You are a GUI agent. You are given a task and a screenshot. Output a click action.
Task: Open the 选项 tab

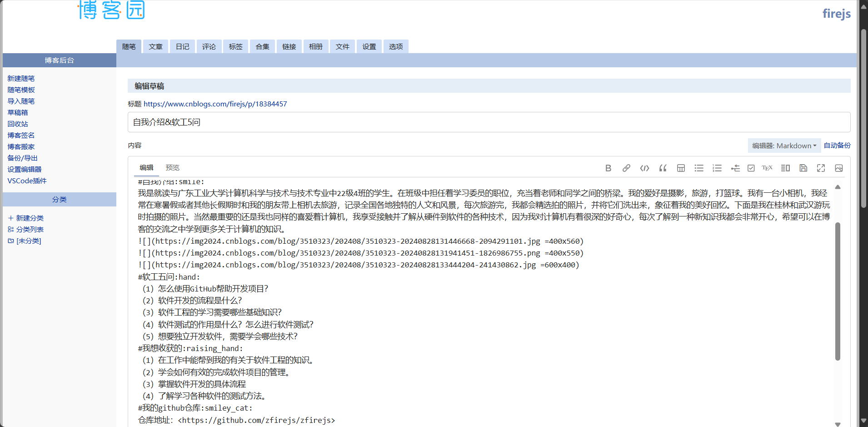(x=396, y=46)
